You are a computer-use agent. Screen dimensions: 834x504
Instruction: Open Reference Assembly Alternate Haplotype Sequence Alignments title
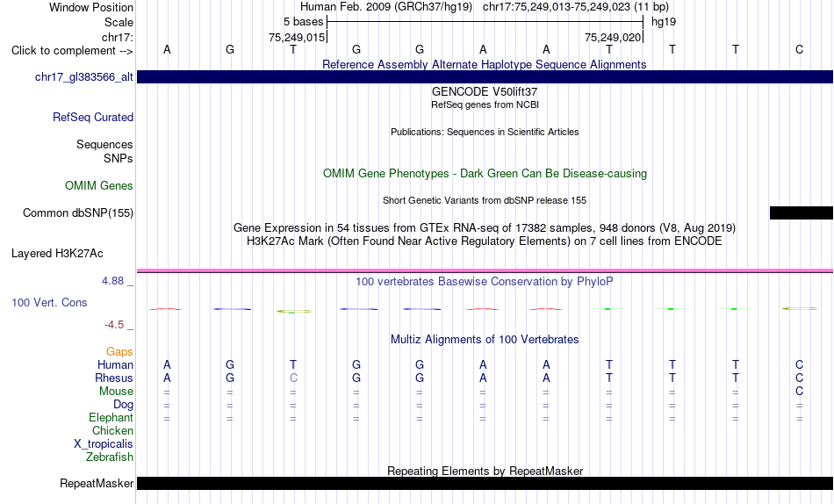click(x=484, y=64)
